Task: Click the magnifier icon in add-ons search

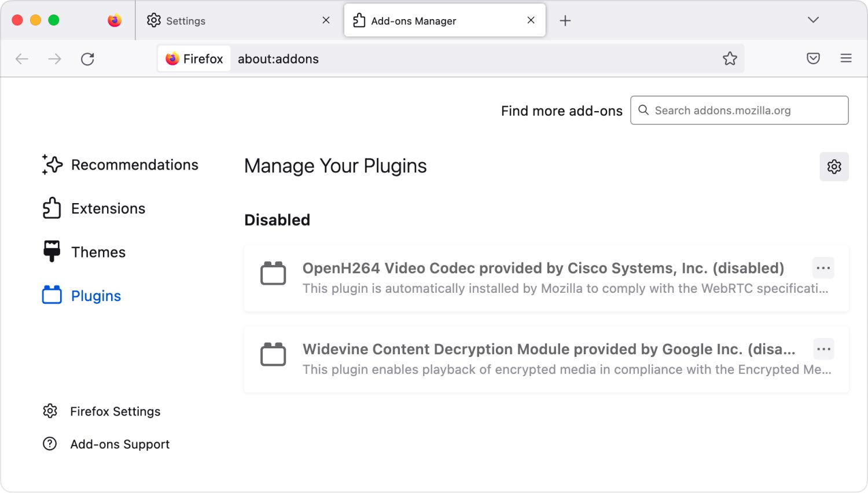Action: coord(643,110)
